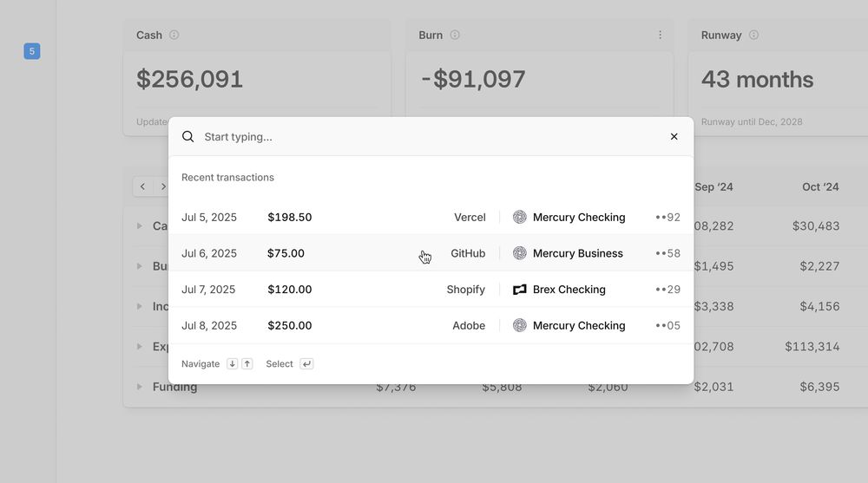Expand the Funding row
Screen dimensions: 868x483
point(140,387)
